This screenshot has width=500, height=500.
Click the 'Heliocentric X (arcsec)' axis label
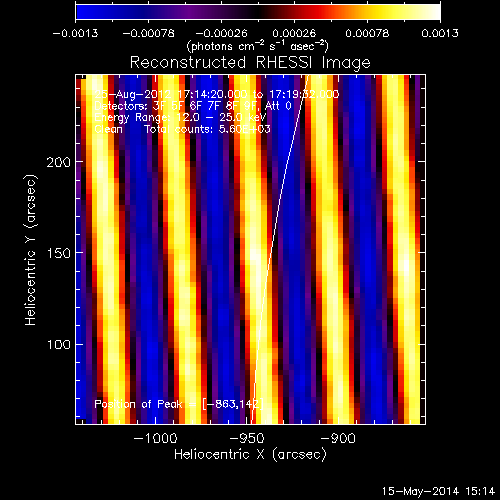click(x=250, y=455)
